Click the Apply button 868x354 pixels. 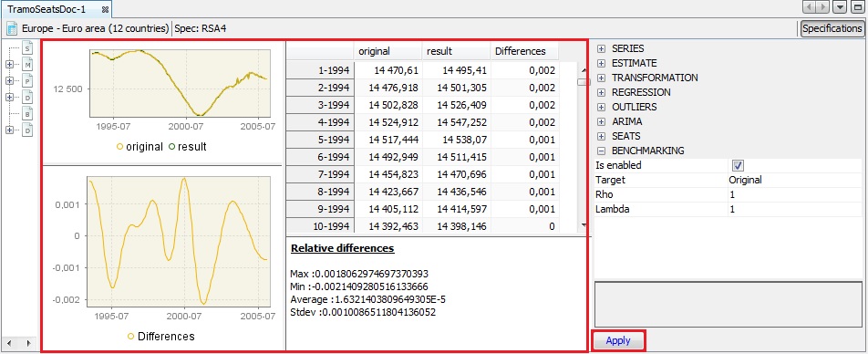coord(618,340)
